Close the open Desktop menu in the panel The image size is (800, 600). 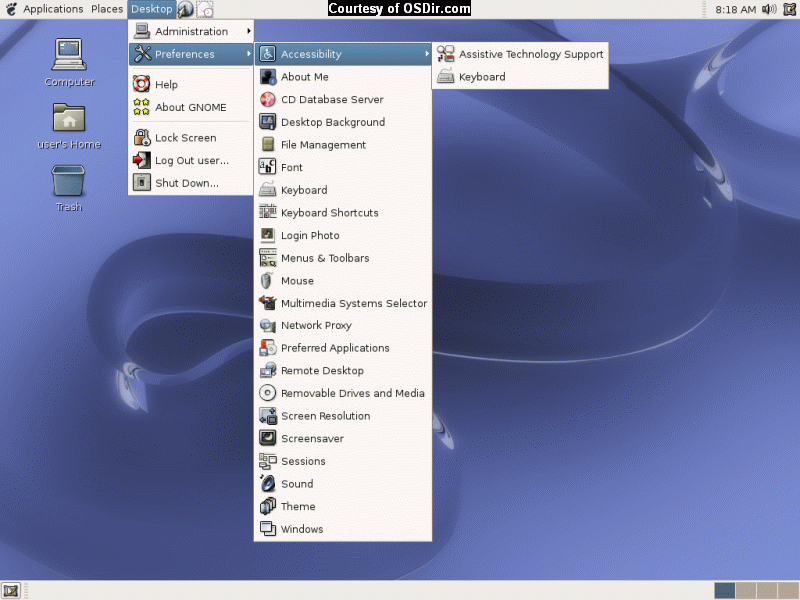(x=152, y=9)
